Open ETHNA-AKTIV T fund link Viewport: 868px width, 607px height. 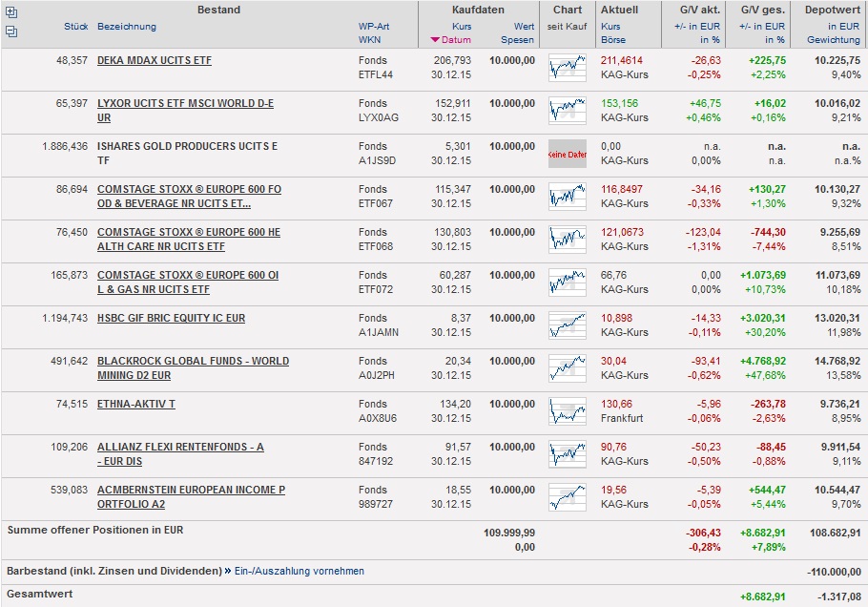click(x=136, y=404)
